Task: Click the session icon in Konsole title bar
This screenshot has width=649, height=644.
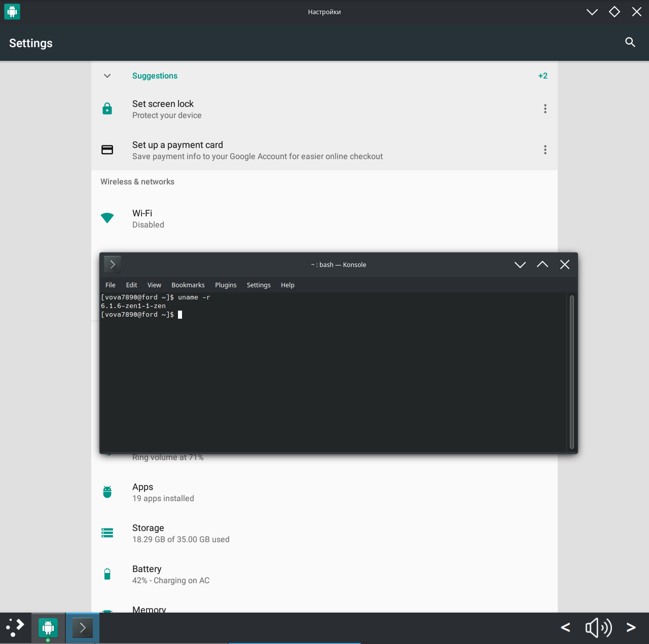Action: point(112,264)
